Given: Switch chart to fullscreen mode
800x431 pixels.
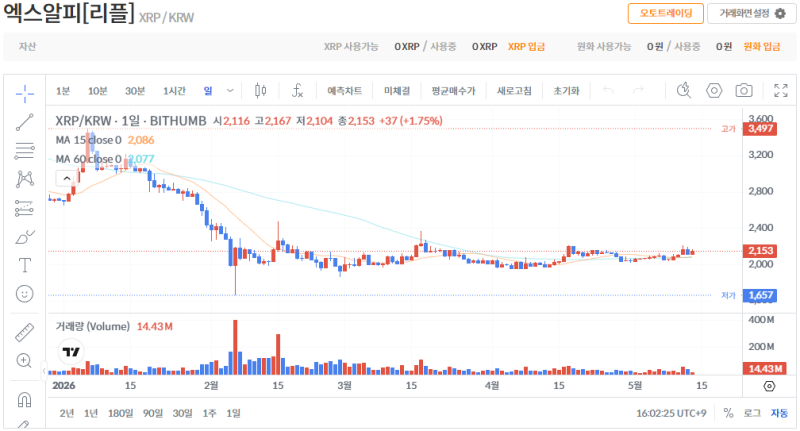Looking at the screenshot, I should [x=781, y=91].
